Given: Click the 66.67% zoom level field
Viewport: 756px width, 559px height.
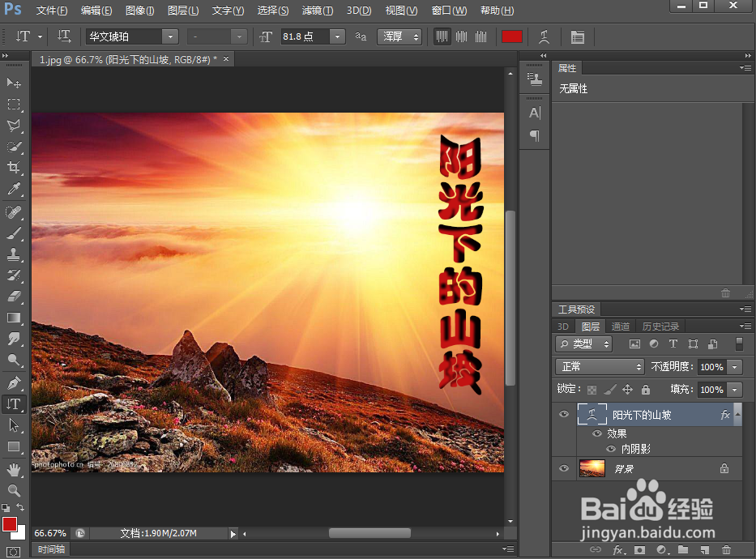Looking at the screenshot, I should coord(49,533).
